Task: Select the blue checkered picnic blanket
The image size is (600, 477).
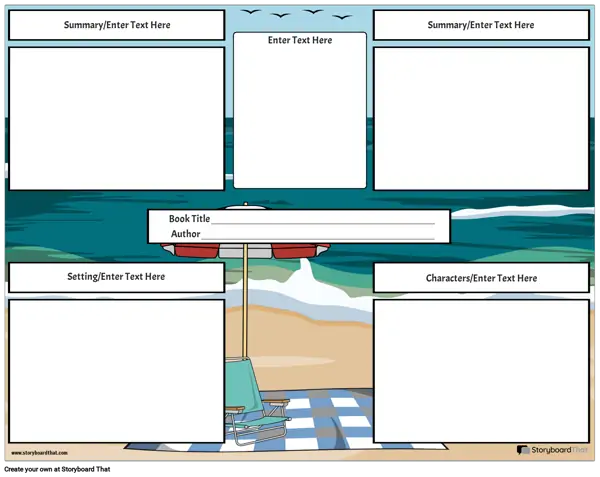Action: click(320, 420)
